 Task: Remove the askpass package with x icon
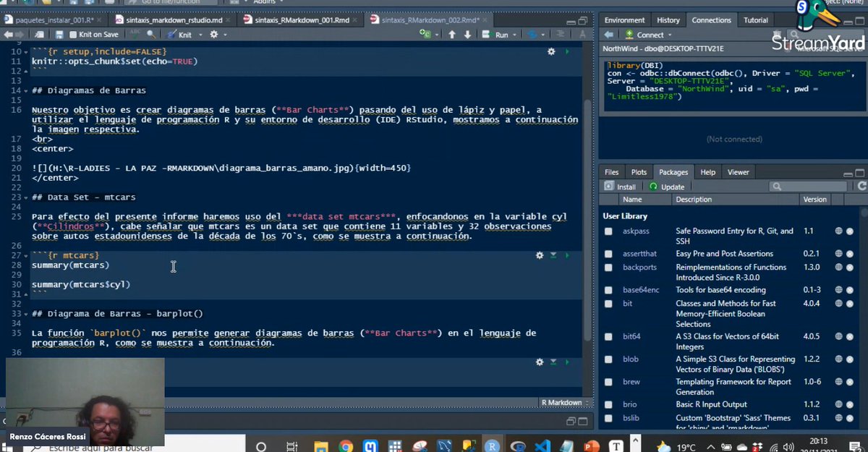850,231
